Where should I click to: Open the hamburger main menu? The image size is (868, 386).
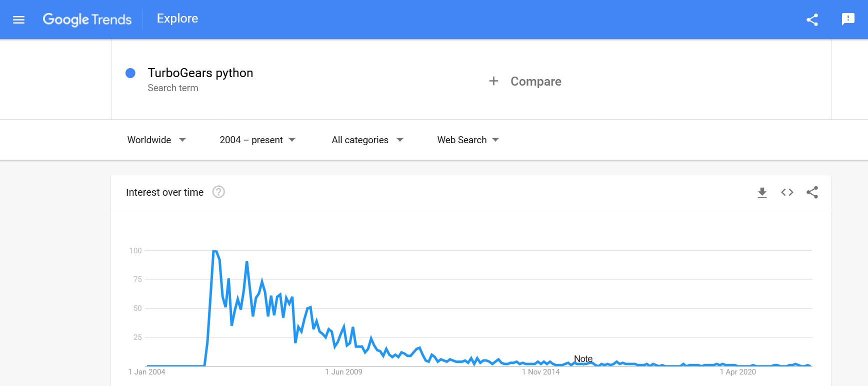(18, 20)
